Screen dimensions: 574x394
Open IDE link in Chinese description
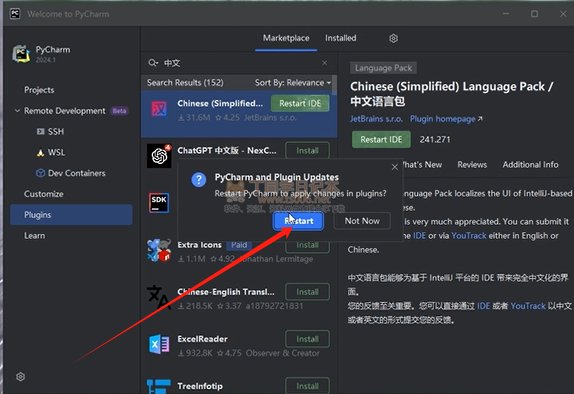tap(483, 306)
